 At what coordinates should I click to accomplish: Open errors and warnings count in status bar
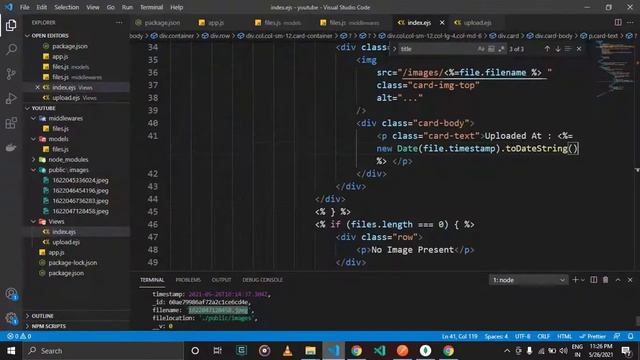click(x=19, y=336)
